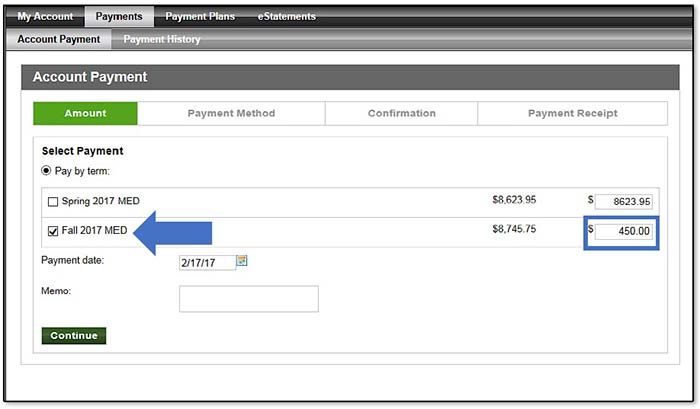Viewport: 700px width, 409px height.
Task: Open the eStatements tab
Action: click(287, 17)
